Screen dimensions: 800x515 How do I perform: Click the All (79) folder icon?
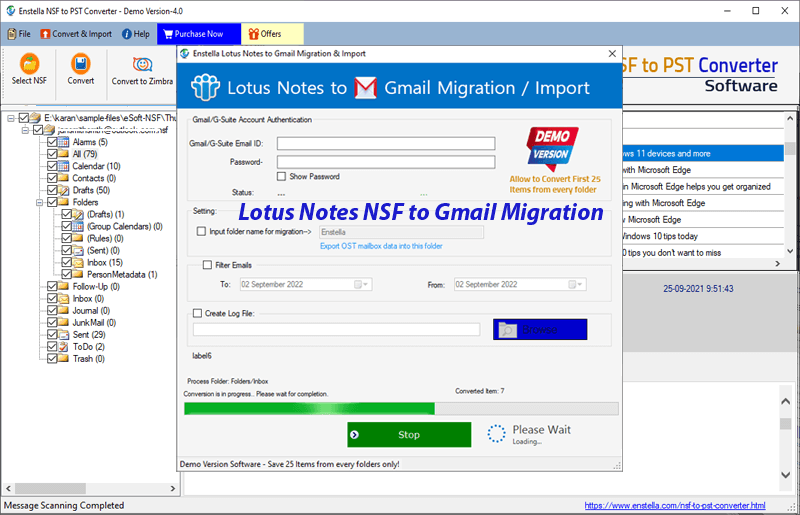pyautogui.click(x=63, y=154)
